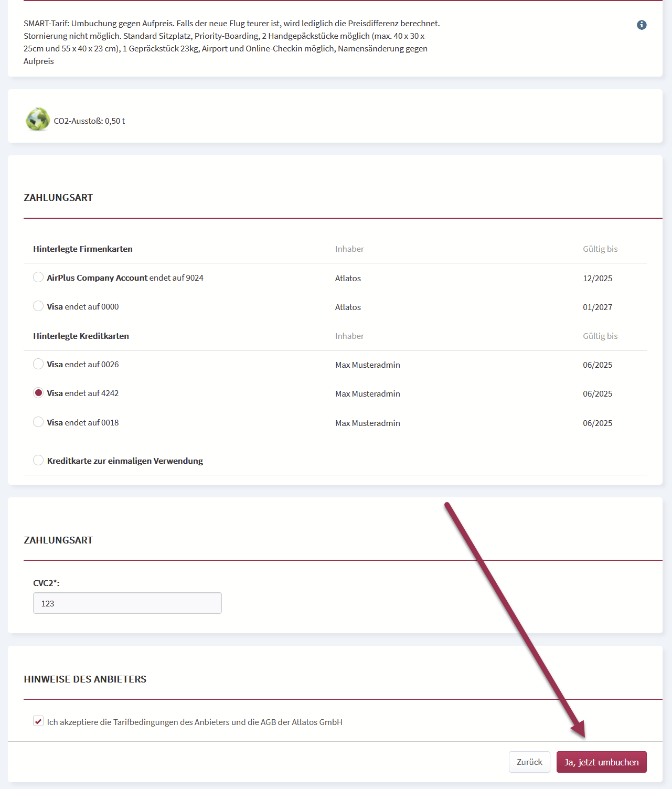
Task: Choose Kreditkarte zur einmaligen Verwendung option
Action: (x=38, y=460)
